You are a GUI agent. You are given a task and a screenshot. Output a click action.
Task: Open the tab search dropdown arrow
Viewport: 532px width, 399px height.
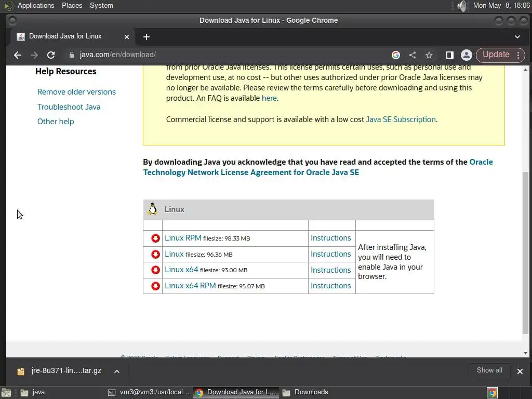pyautogui.click(x=517, y=37)
